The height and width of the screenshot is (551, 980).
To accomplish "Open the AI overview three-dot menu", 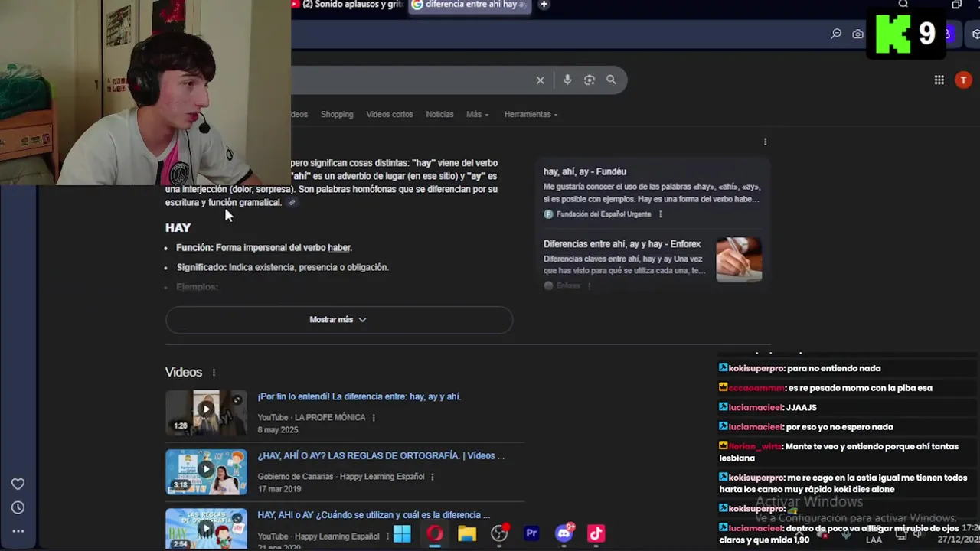I will pyautogui.click(x=765, y=142).
